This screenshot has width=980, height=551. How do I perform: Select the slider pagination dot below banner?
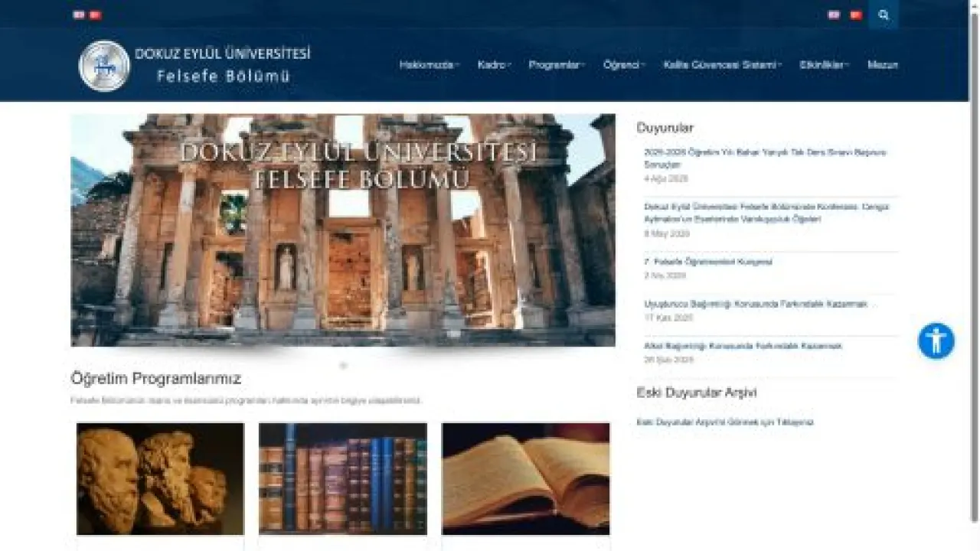pyautogui.click(x=343, y=366)
